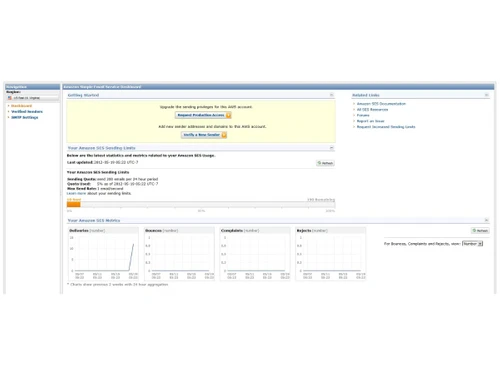The width and height of the screenshot is (500, 375).
Task: Open the Region selector showing US East (Virginia)
Action: 33,98
